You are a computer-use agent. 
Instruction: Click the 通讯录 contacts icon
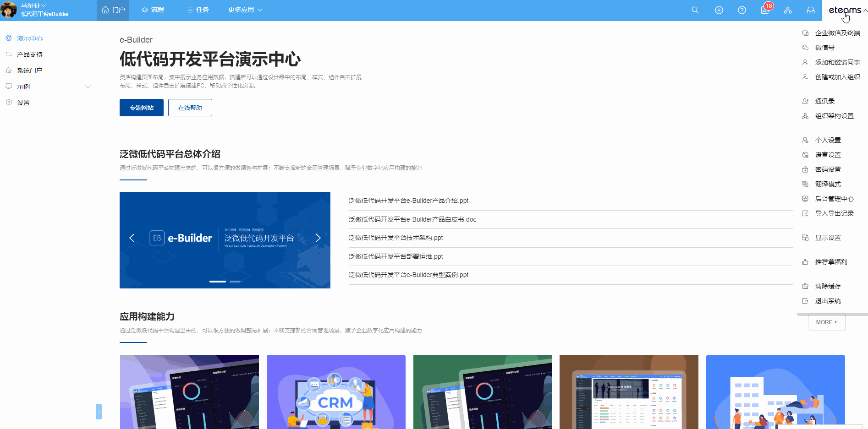tap(805, 101)
